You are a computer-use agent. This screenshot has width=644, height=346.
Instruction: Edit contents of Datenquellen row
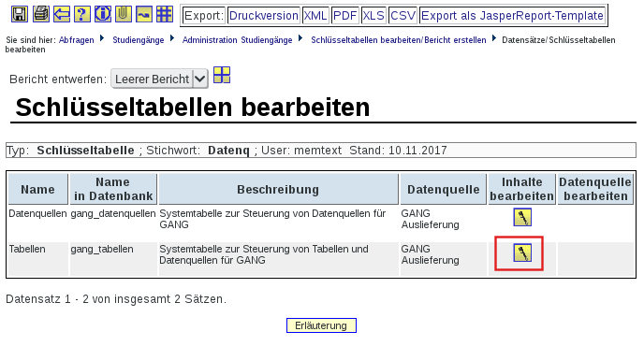(x=522, y=217)
